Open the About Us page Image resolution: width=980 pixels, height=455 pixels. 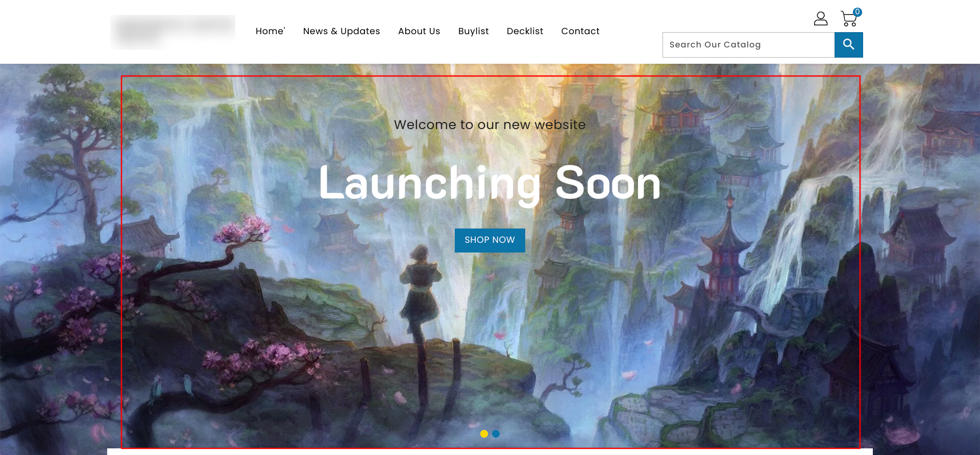[x=419, y=31]
